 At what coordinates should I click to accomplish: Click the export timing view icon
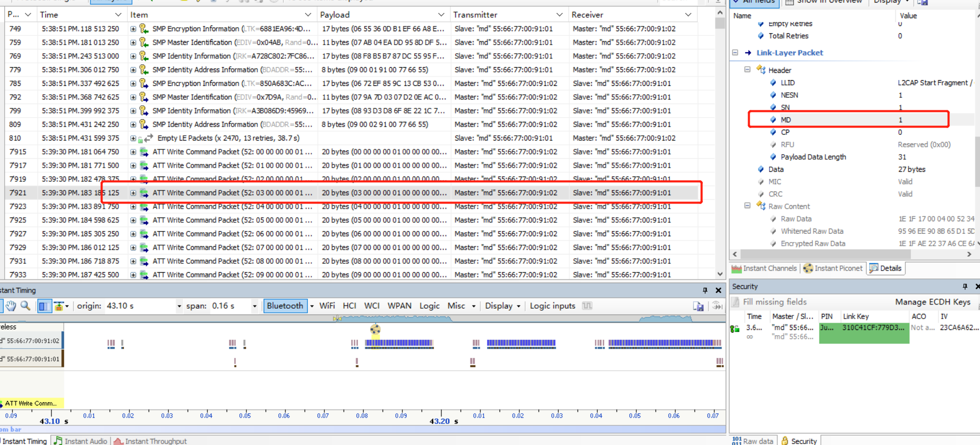click(698, 306)
